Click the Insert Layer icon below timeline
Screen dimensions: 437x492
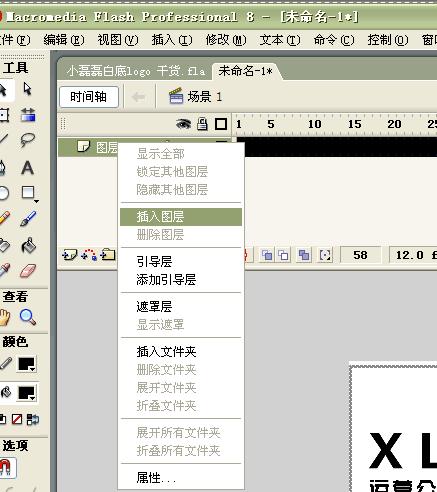click(x=69, y=255)
